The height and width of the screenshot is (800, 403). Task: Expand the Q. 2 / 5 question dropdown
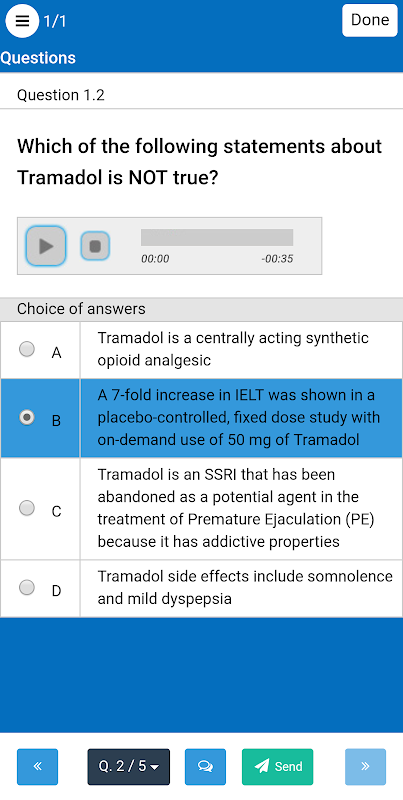click(129, 767)
